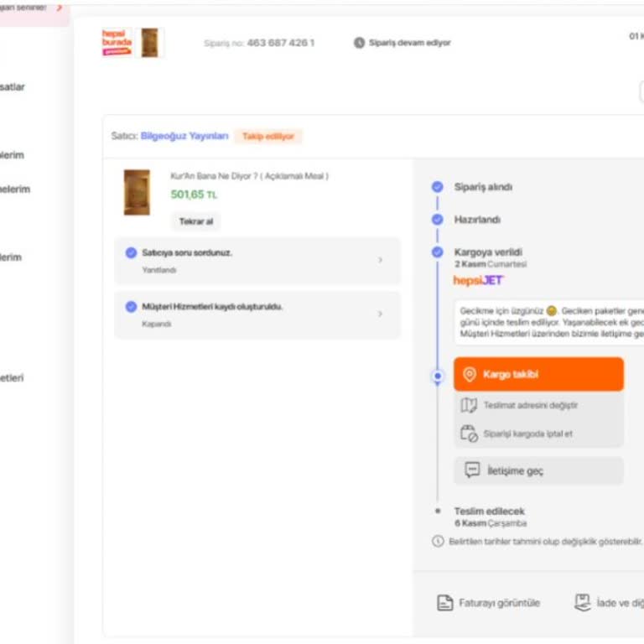The width and height of the screenshot is (644, 644).
Task: Click the price 501,65 TL
Action: point(194,195)
